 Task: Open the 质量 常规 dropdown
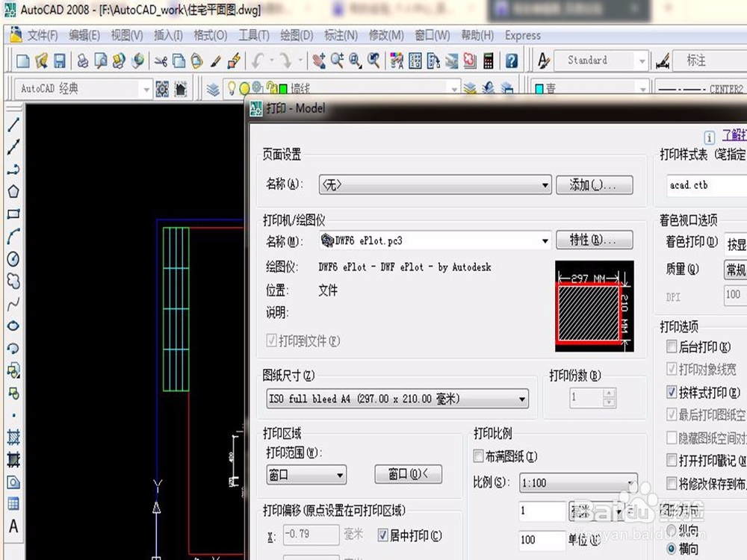coord(736,270)
